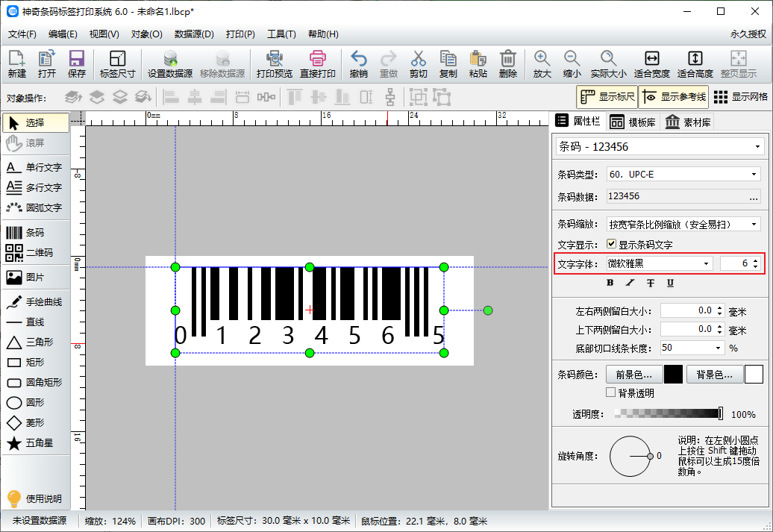Toggle bold for barcode text
The height and width of the screenshot is (532, 773).
[610, 283]
